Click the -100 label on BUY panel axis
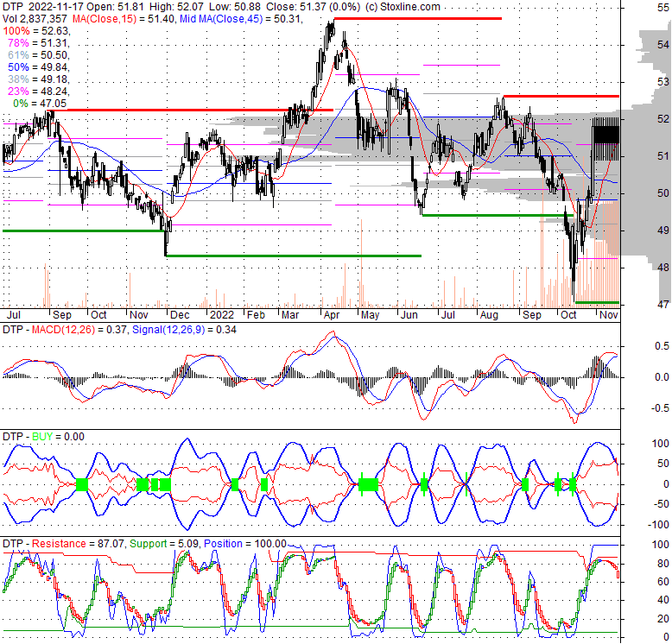Screen dimensions: 672x644 tap(658, 525)
